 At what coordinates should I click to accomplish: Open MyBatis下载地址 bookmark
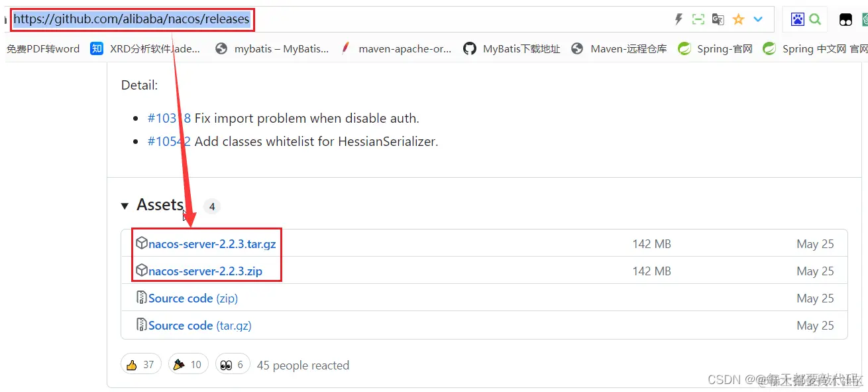coord(521,48)
